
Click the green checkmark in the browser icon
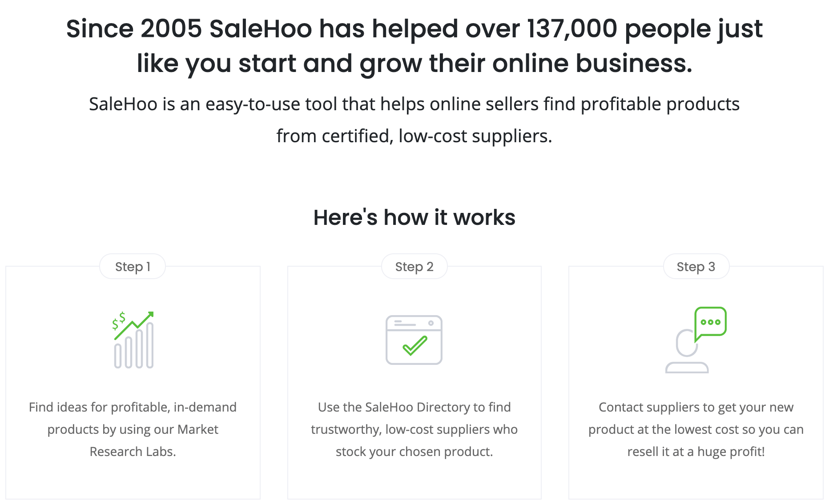coord(414,346)
